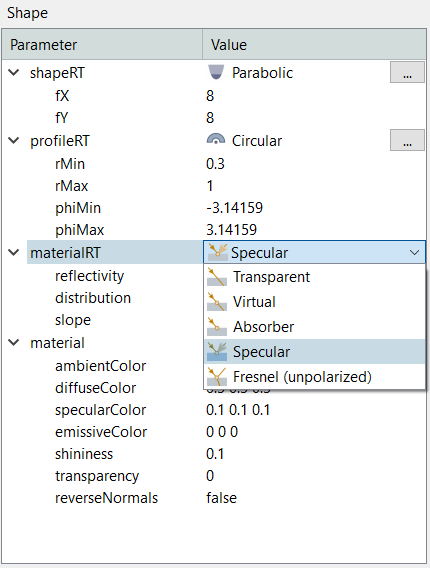Click the rMin value 0.3
Screen dimensions: 430x568
[215, 164]
